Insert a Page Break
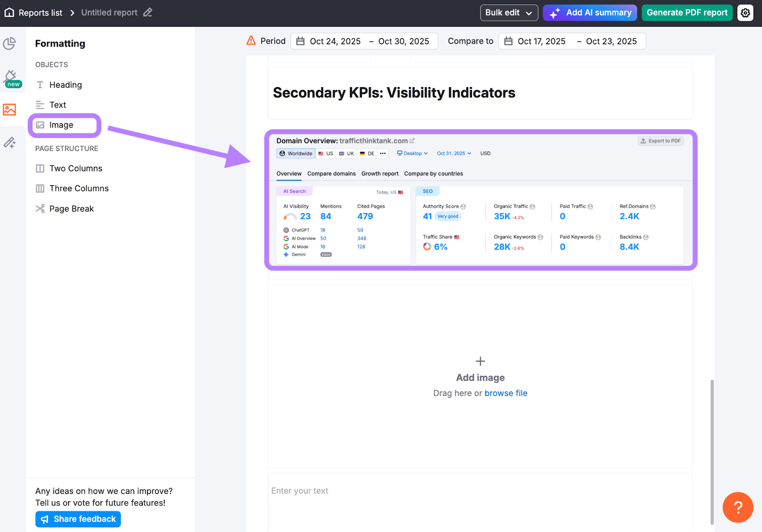 coord(71,208)
